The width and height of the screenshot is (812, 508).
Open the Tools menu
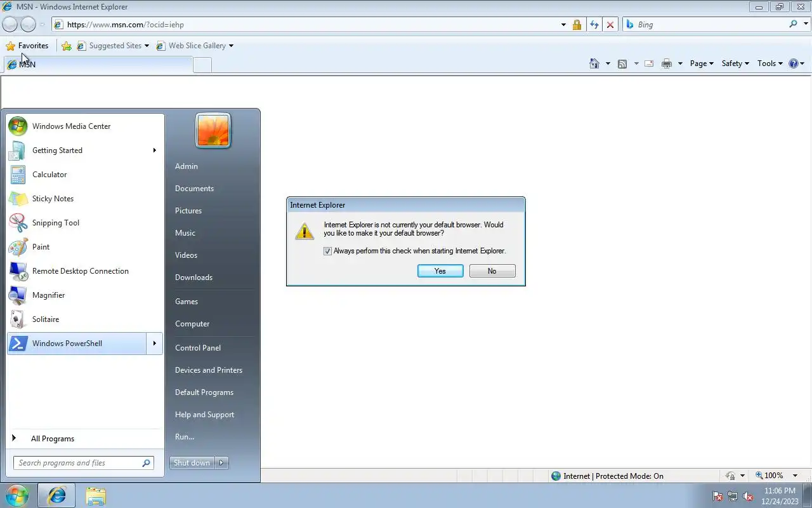coord(770,63)
